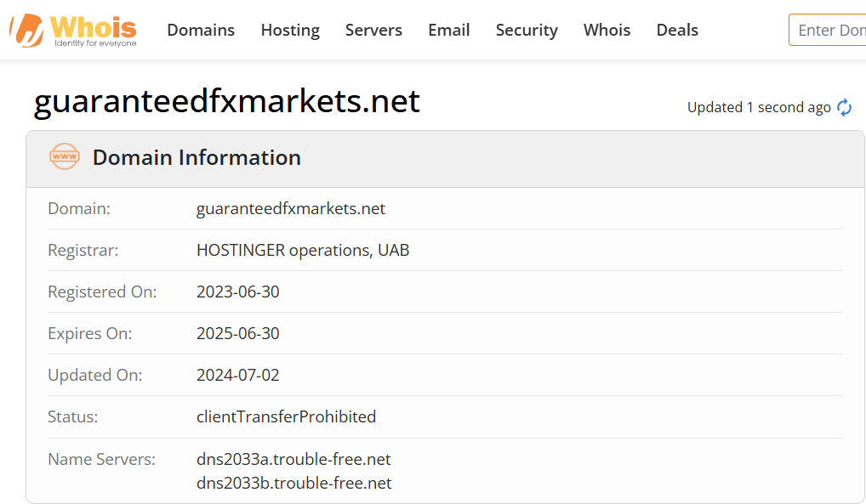Select registrar 'HOSTINGER operations, UAB'
Viewport: 866px width, 504px height.
[x=303, y=250]
